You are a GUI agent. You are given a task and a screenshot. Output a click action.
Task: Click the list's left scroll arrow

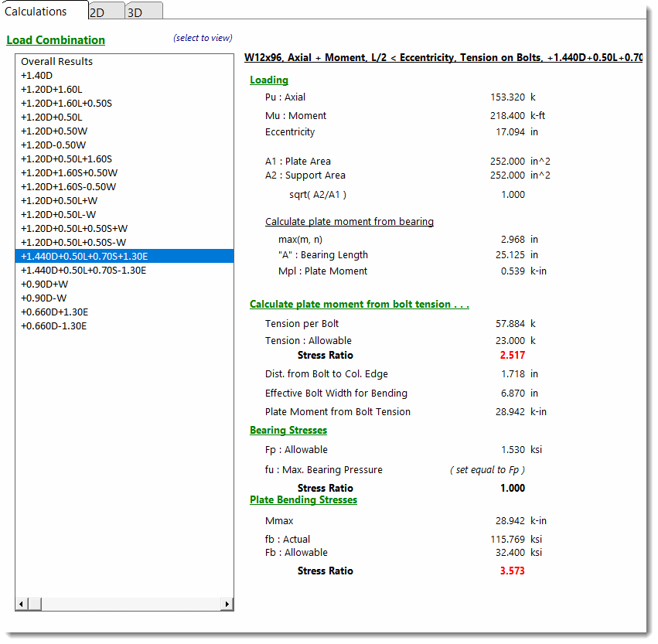(21, 604)
